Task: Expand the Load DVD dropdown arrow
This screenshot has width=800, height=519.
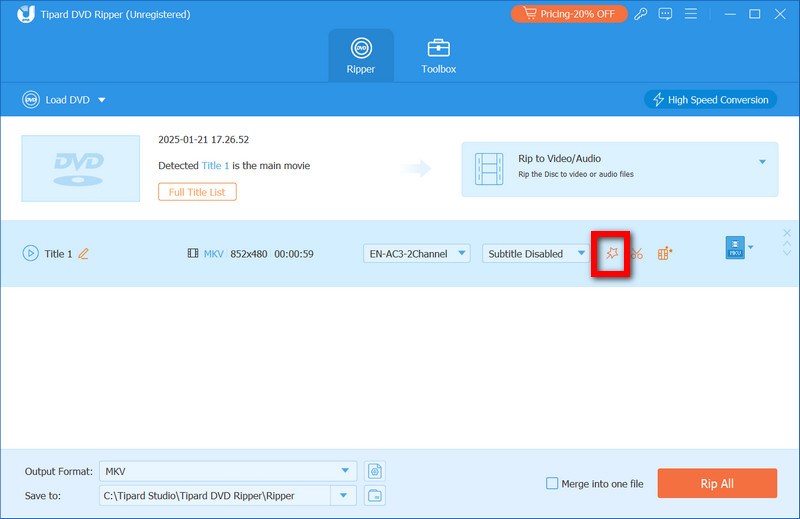Action: (x=102, y=100)
